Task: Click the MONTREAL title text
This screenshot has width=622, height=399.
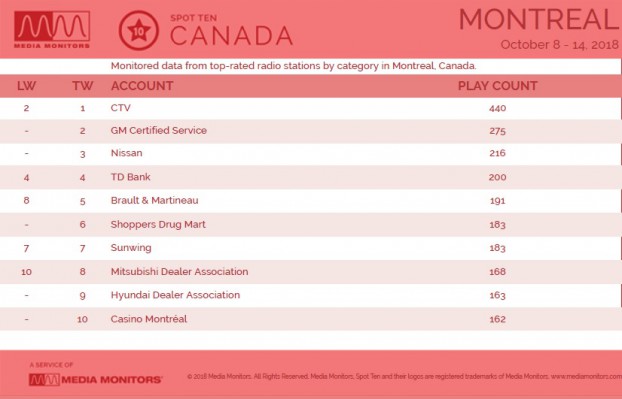Action: [x=539, y=20]
